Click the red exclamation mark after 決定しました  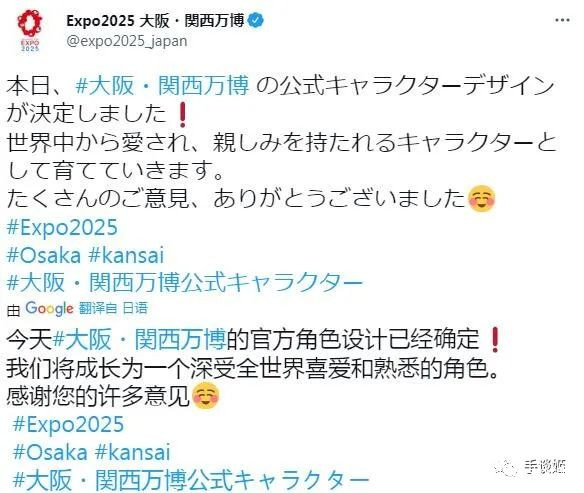[182, 115]
